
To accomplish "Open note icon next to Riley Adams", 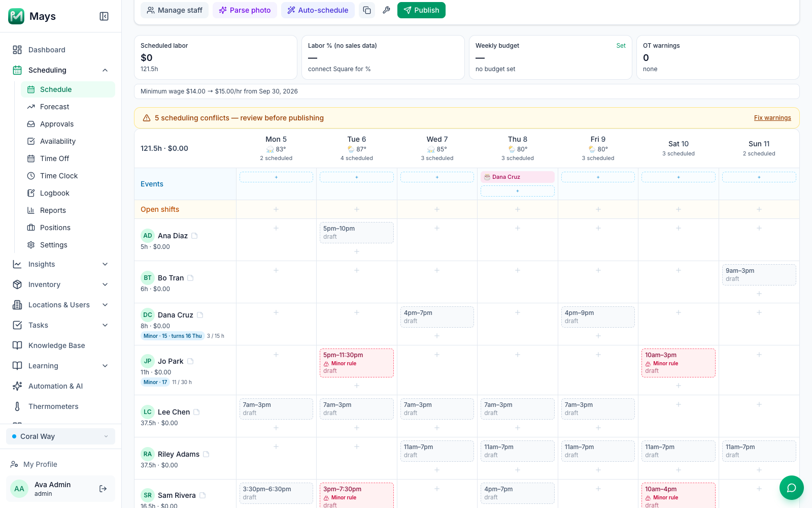I will pyautogui.click(x=206, y=454).
